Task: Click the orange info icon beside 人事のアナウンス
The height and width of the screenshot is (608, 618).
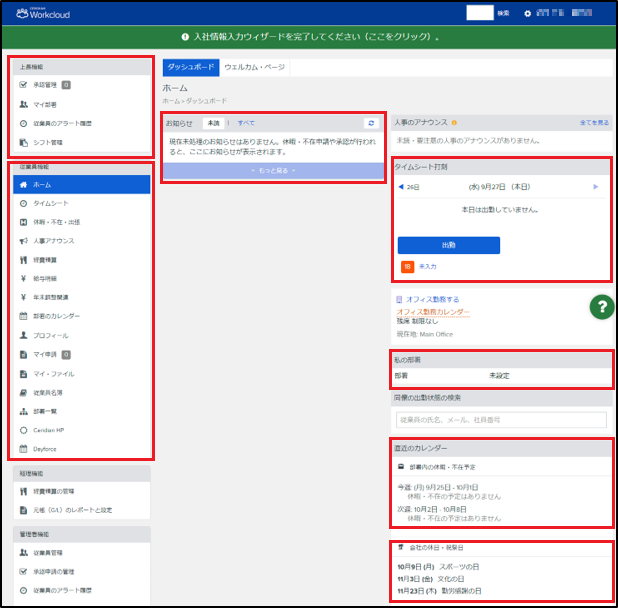Action: (454, 123)
